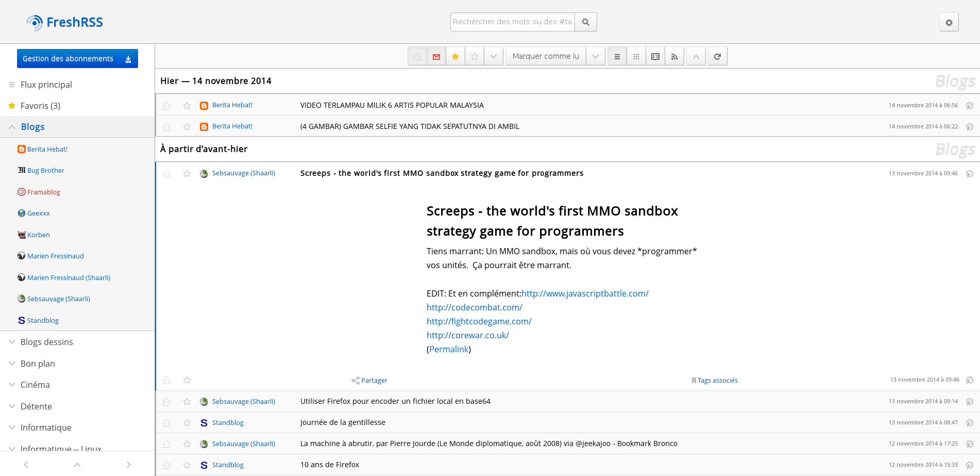Viewport: 980px width, 476px height.
Task: Toggle show favorites gold star filter
Action: (x=455, y=57)
